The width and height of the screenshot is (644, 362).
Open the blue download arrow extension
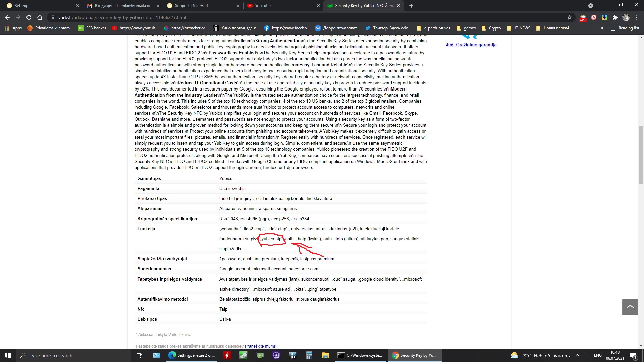pos(604,17)
